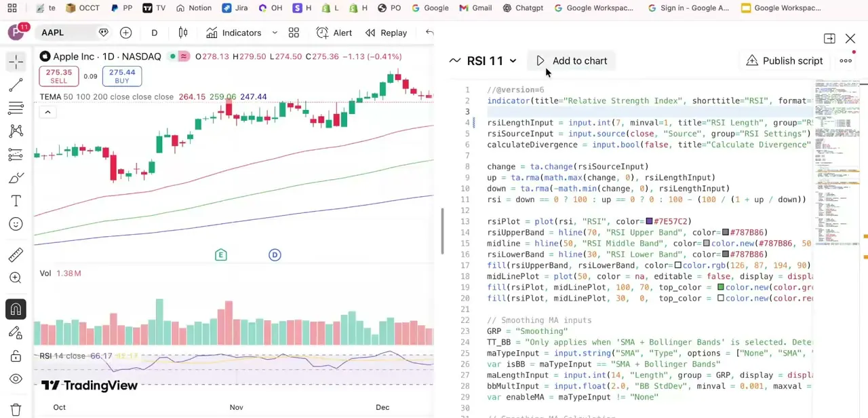This screenshot has height=418, width=868.
Task: Select the trend line drawing tool
Action: point(16,85)
